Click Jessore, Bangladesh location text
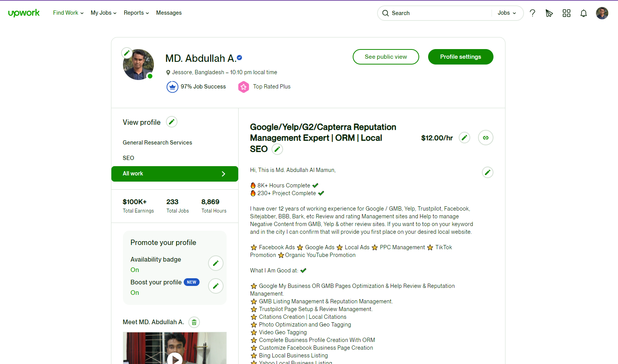Screen dimensions: 618x364 198,72
